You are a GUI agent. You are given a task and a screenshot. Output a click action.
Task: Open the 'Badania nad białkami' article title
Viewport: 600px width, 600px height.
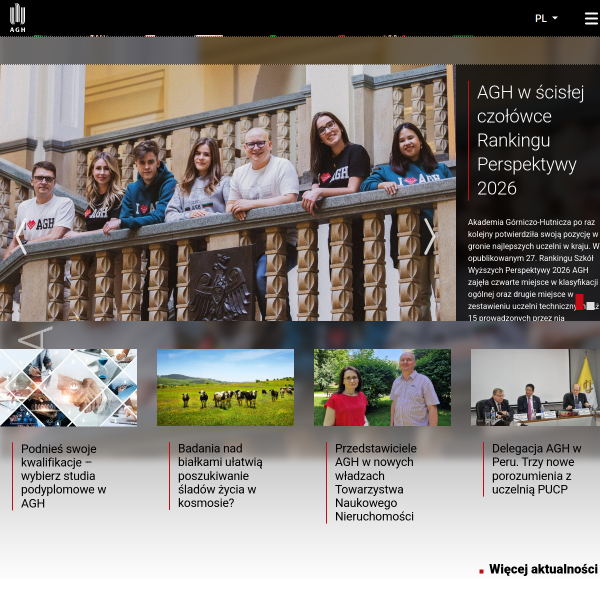coord(220,476)
